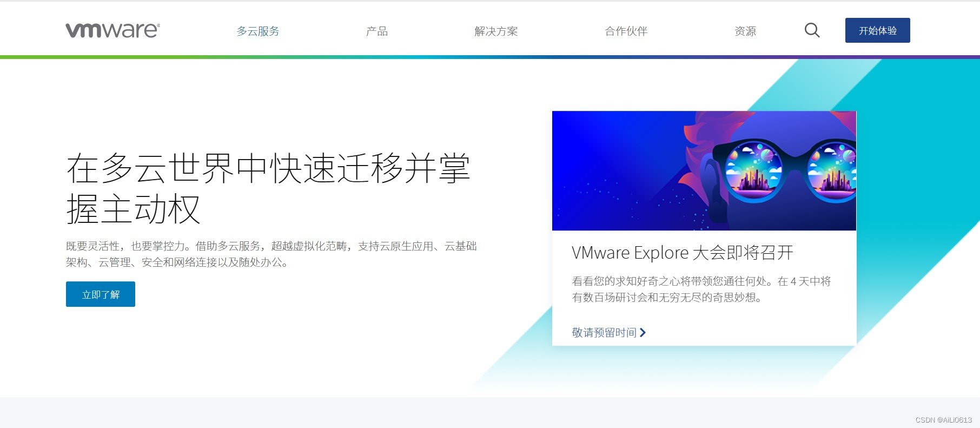
Task: Click the paragraph starting 既要灵活性
Action: pos(272,254)
